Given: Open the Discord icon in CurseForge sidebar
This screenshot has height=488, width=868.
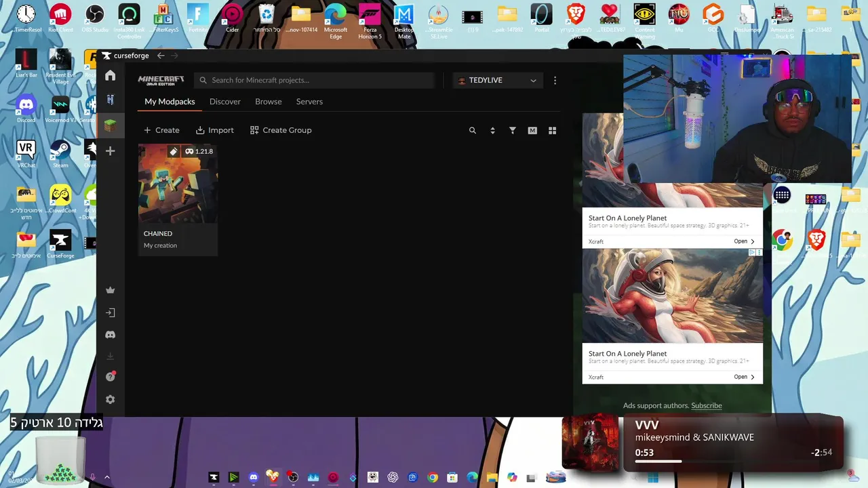Looking at the screenshot, I should click(x=111, y=335).
